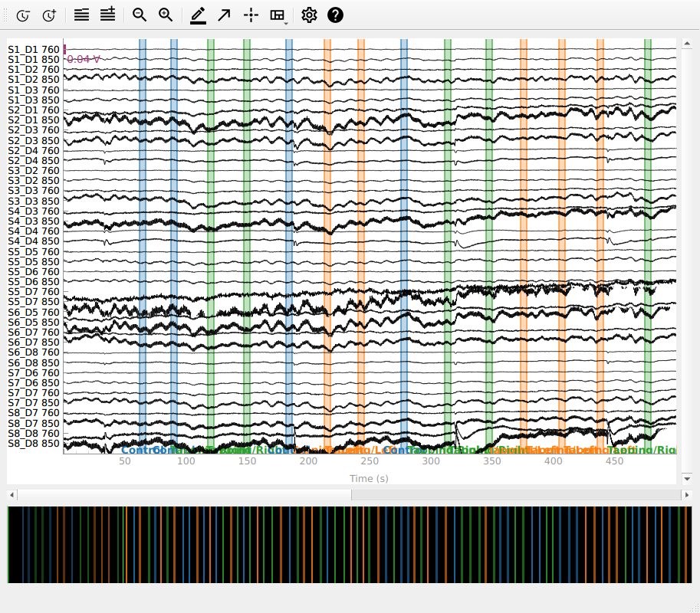700x613 pixels.
Task: Open the overview bar mode dropdown
Action: click(279, 15)
